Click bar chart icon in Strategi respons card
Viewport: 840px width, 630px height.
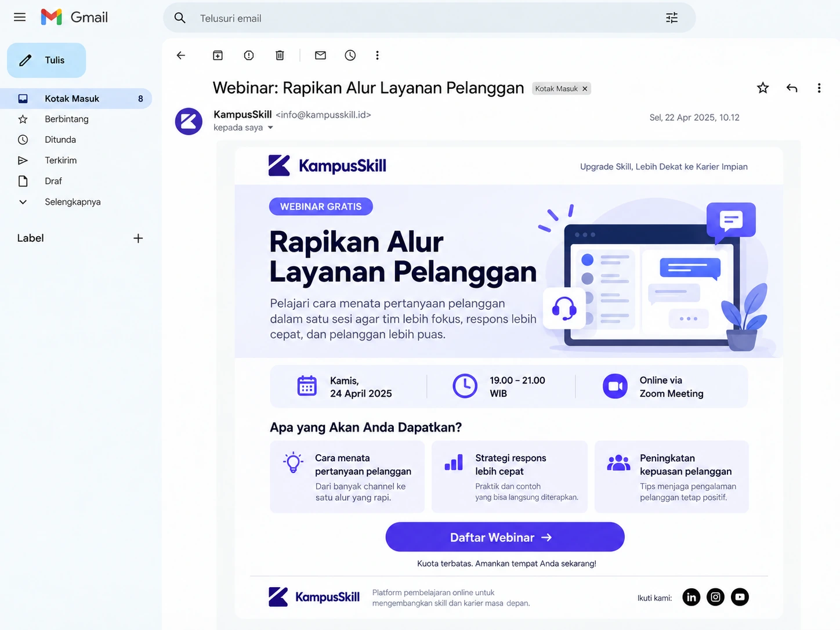pos(454,462)
